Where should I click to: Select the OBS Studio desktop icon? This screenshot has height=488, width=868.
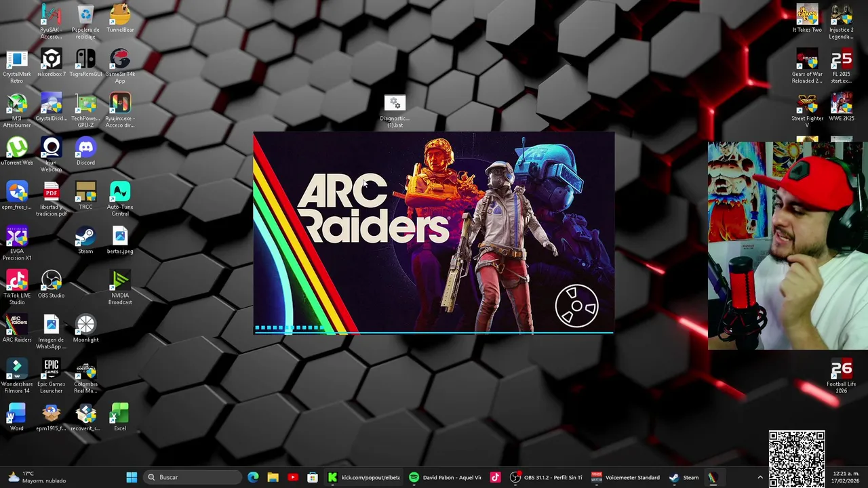[x=51, y=285]
